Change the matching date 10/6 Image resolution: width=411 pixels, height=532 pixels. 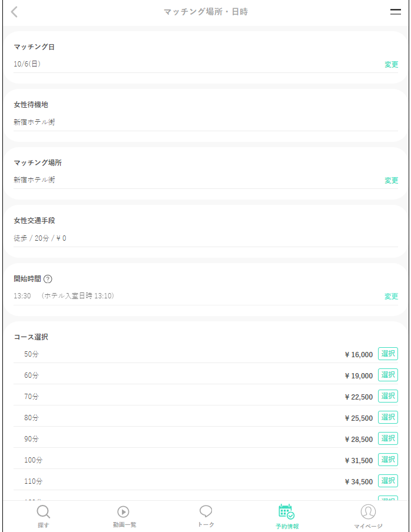(391, 65)
